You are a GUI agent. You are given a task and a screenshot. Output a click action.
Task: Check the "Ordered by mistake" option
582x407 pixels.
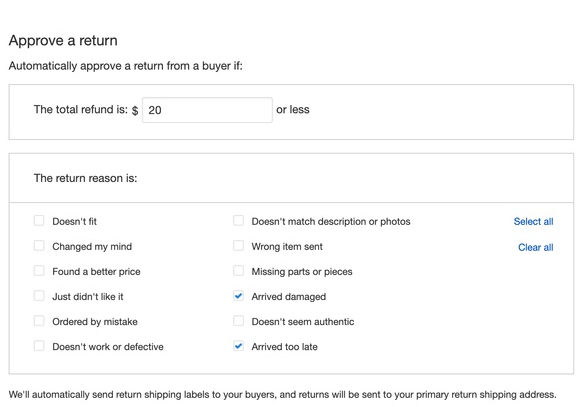[x=39, y=321]
